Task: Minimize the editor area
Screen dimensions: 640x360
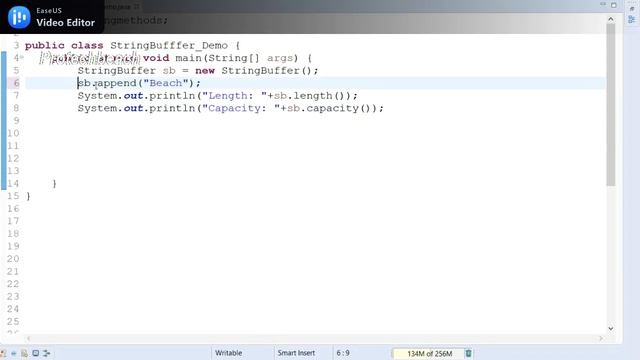Action: [x=603, y=4]
